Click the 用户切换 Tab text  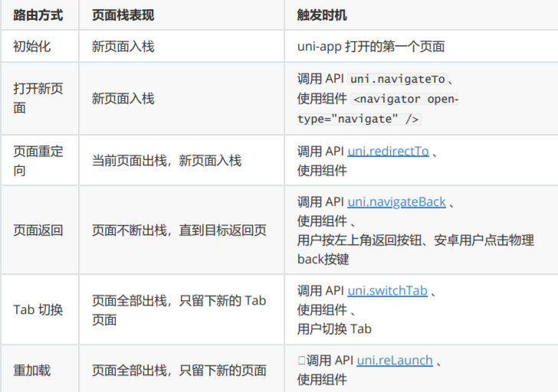point(334,329)
